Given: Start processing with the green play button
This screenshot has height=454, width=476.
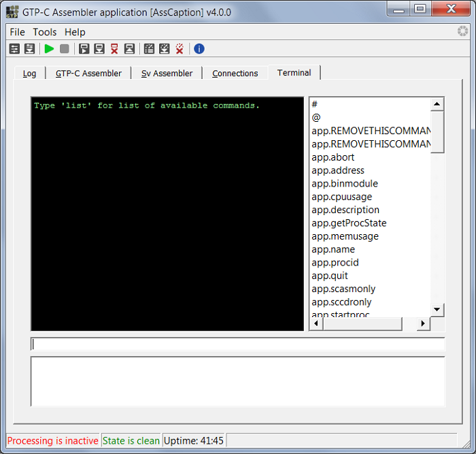Looking at the screenshot, I should coord(49,48).
